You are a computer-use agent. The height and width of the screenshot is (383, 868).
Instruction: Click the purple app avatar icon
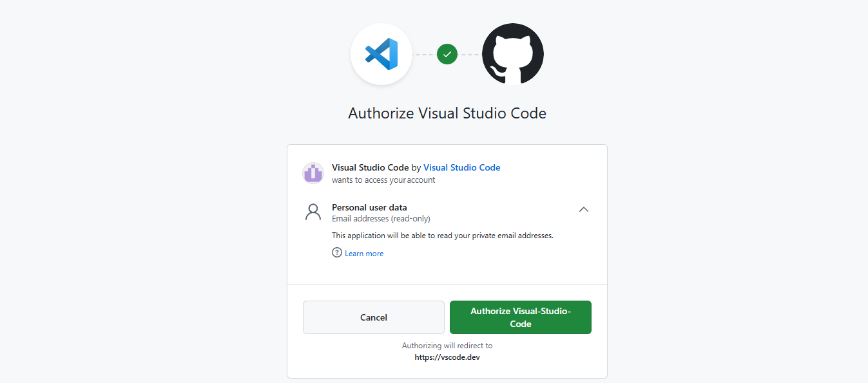pos(313,173)
